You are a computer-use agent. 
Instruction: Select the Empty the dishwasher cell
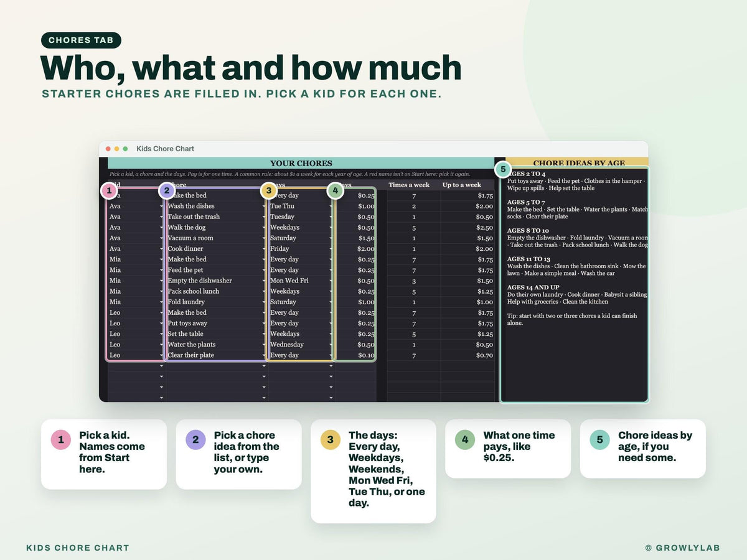point(217,281)
